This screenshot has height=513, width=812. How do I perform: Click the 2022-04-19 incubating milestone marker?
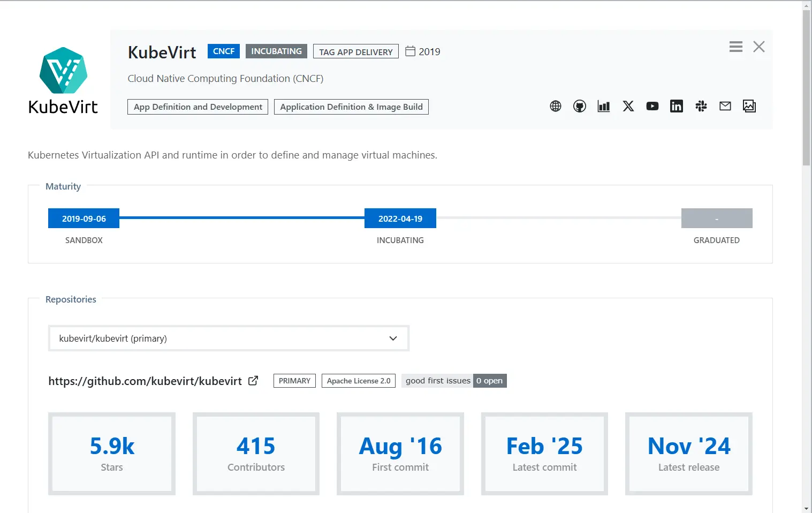pos(400,218)
